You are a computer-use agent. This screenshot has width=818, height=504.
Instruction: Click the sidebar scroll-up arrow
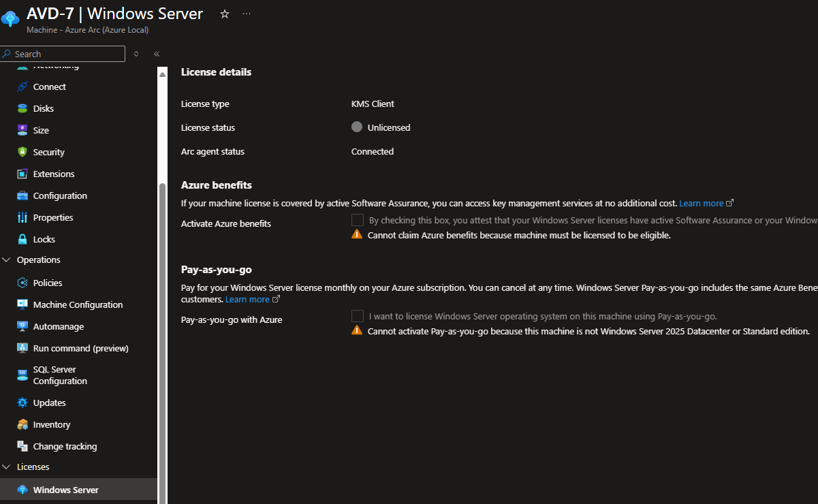coord(162,74)
